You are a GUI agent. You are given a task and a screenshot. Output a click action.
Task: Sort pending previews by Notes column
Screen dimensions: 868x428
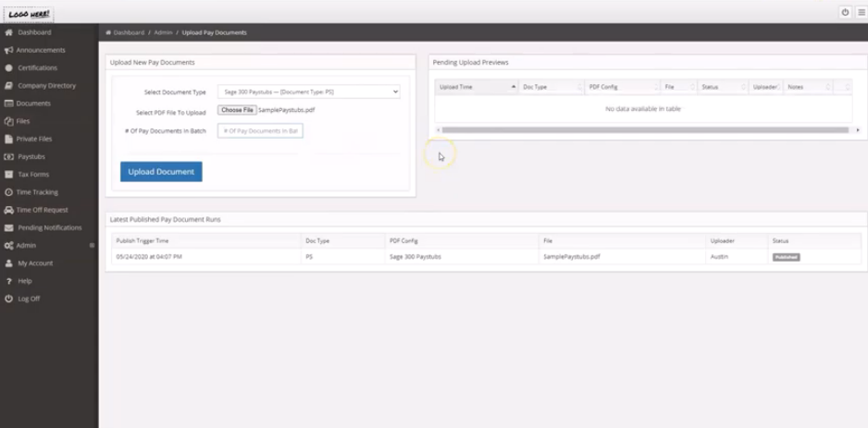807,87
